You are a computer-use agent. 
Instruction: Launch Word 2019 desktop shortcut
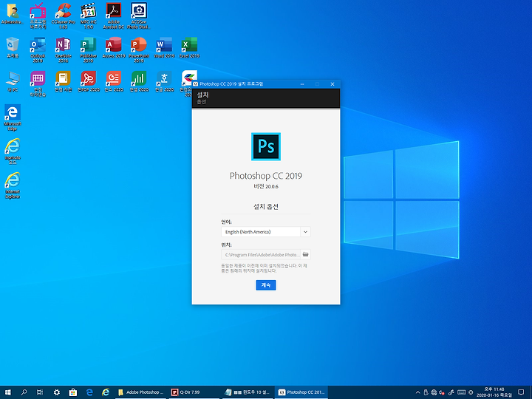[164, 47]
